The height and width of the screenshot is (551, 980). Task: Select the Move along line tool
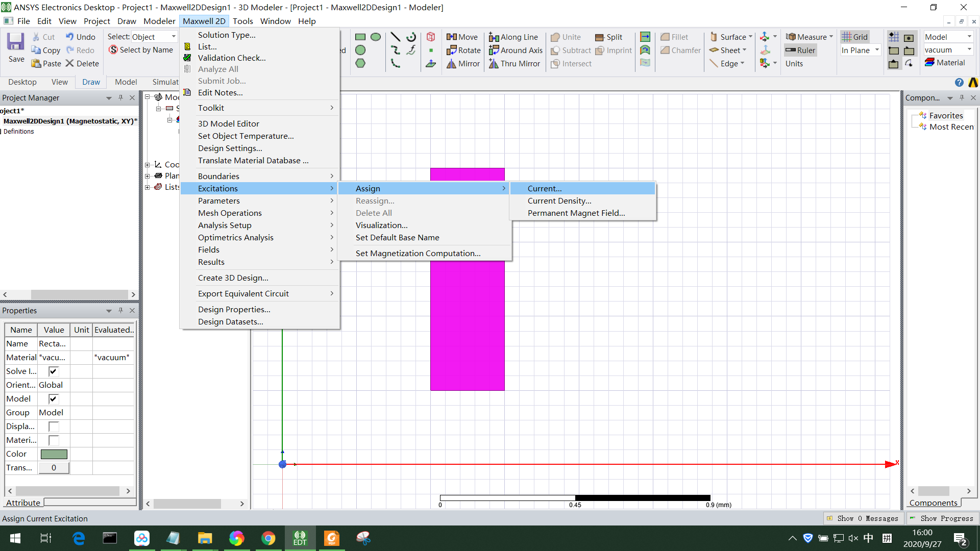(513, 37)
